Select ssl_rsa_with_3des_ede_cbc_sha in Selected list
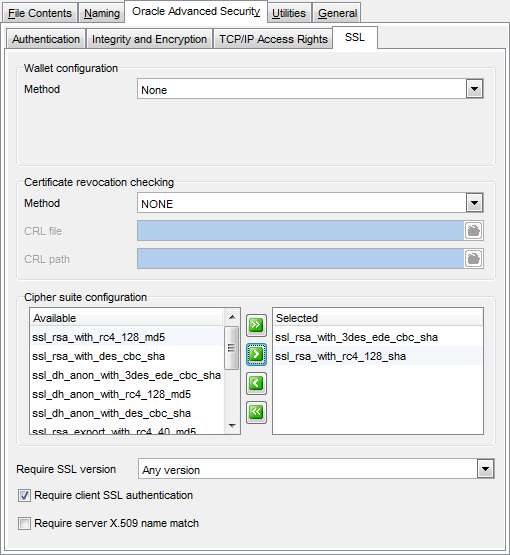This screenshot has width=510, height=555. (x=378, y=337)
